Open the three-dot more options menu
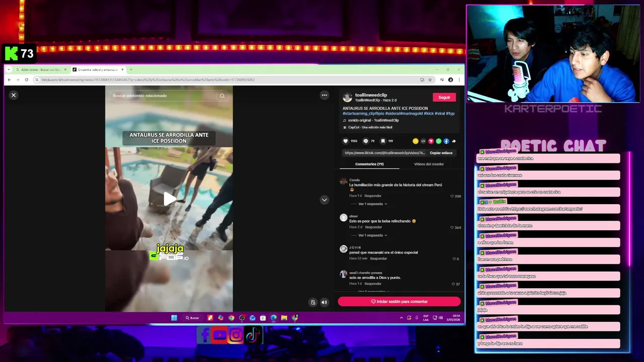Viewport: 644px width, 362px height. pyautogui.click(x=325, y=95)
